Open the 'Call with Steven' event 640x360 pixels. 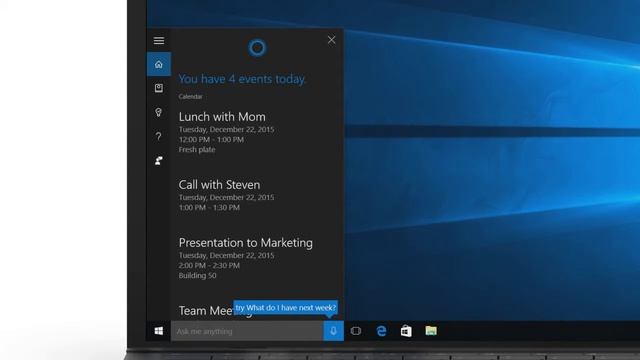(x=220, y=185)
